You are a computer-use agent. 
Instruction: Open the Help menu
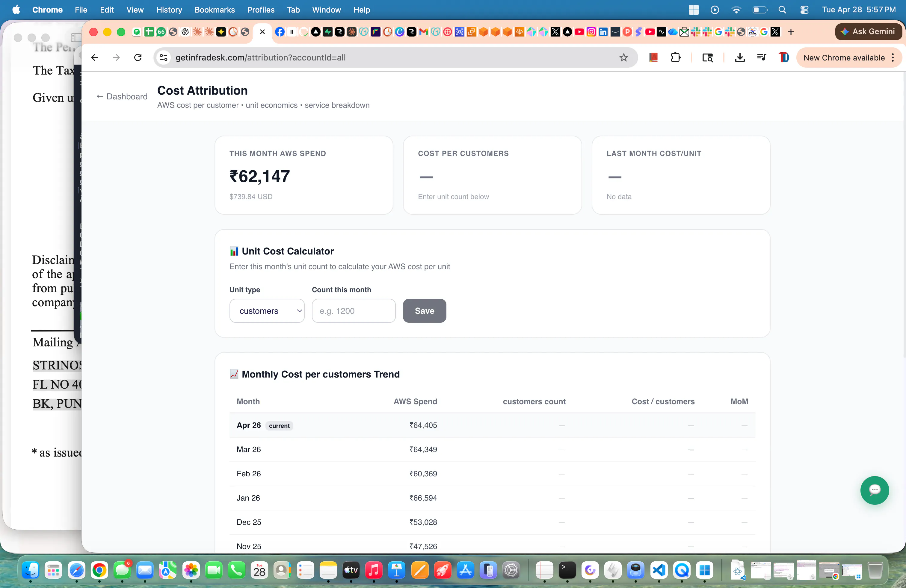(361, 10)
